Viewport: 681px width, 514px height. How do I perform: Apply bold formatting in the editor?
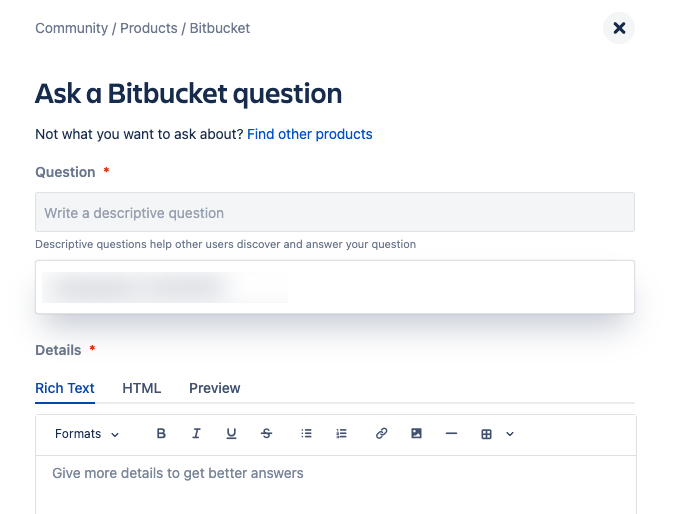click(x=161, y=434)
